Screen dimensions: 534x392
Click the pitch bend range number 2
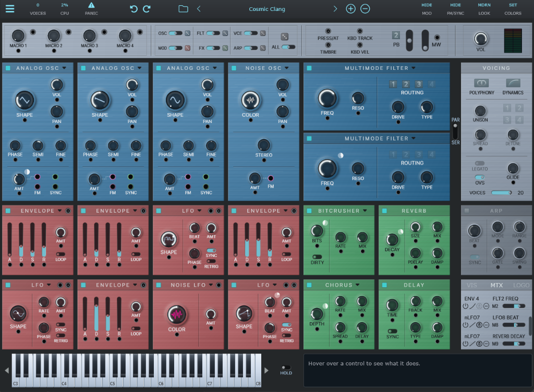pos(396,35)
